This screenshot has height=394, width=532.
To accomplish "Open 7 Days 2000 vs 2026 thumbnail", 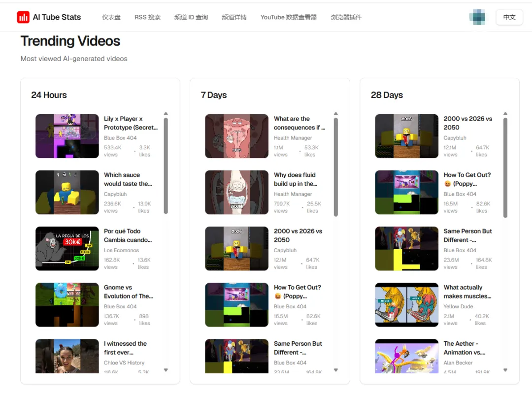I will coord(236,248).
